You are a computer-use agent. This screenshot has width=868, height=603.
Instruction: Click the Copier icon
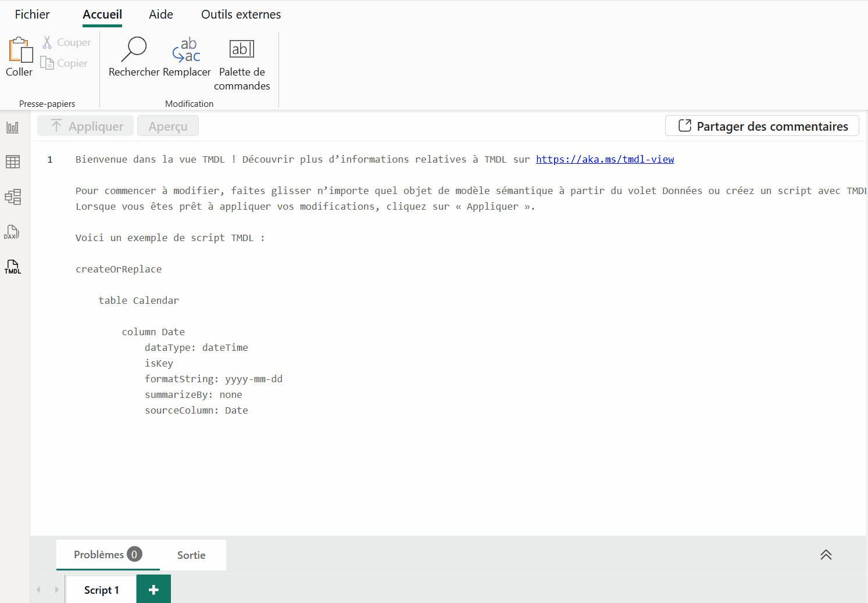coord(47,63)
